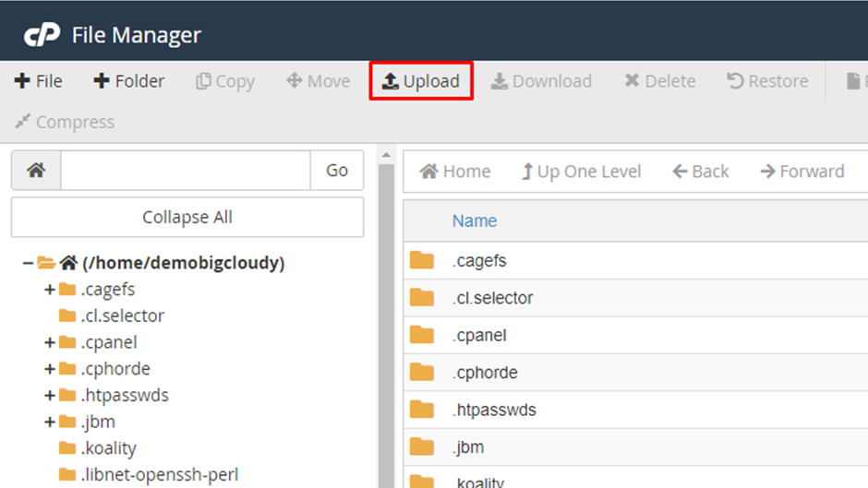The image size is (868, 488).
Task: Open .cl.selector in the folder tree
Action: coord(122,315)
